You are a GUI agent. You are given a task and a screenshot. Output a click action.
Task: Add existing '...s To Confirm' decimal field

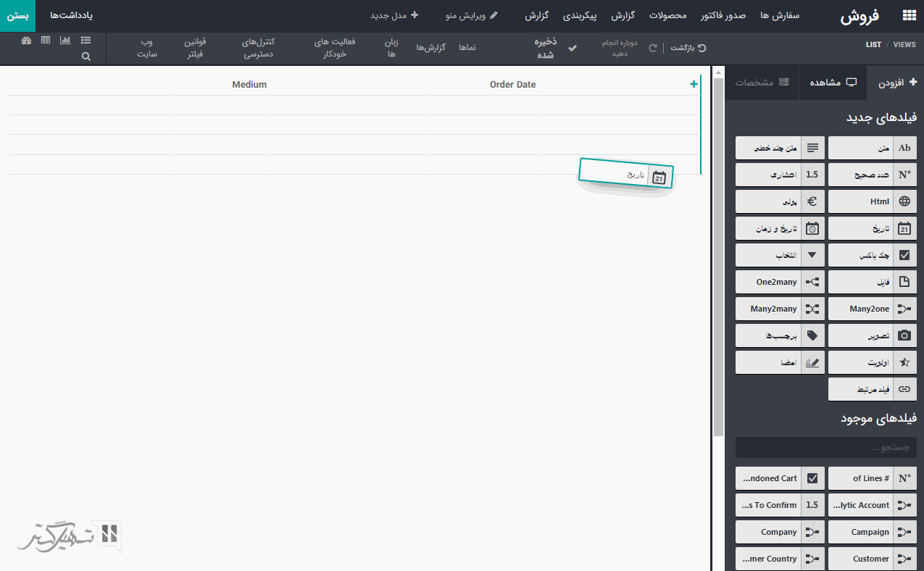click(780, 505)
